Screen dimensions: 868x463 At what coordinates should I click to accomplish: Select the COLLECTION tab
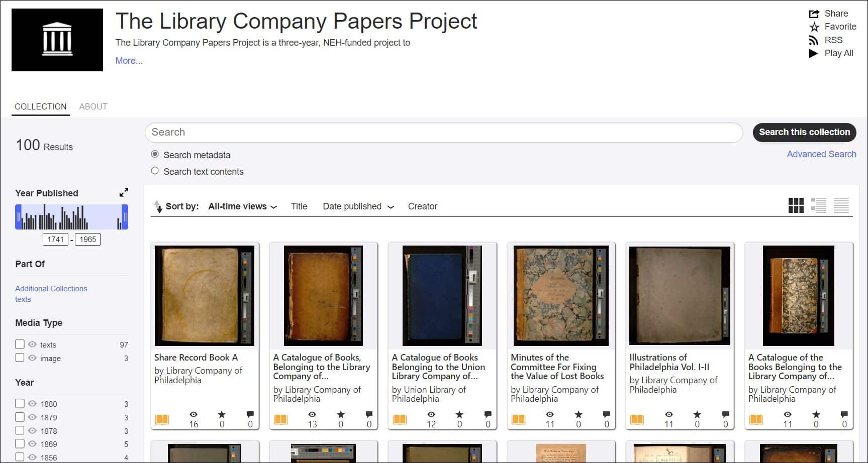(40, 106)
